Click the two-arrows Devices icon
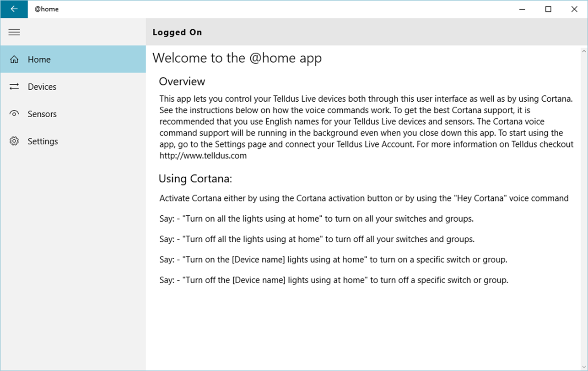Image resolution: width=588 pixels, height=371 pixels. [x=14, y=87]
